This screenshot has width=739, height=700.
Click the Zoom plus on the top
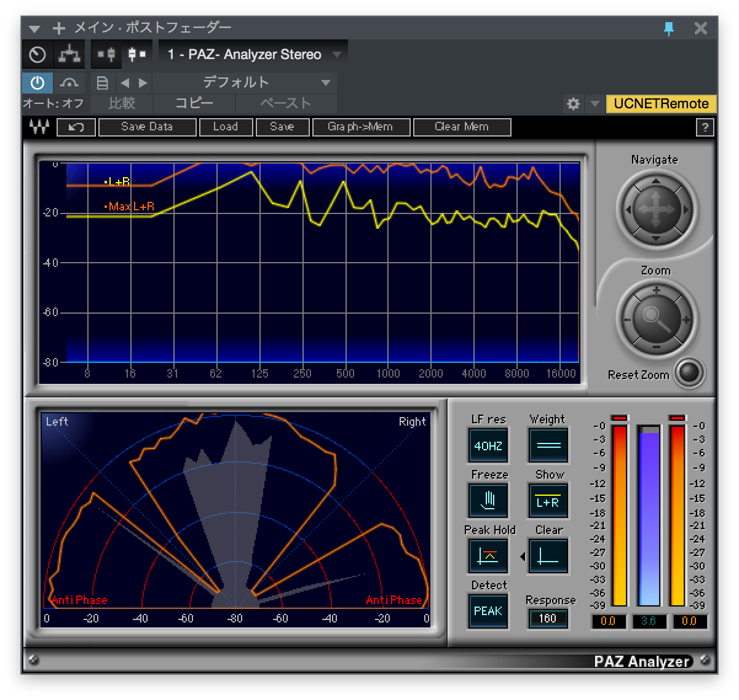pos(657,290)
